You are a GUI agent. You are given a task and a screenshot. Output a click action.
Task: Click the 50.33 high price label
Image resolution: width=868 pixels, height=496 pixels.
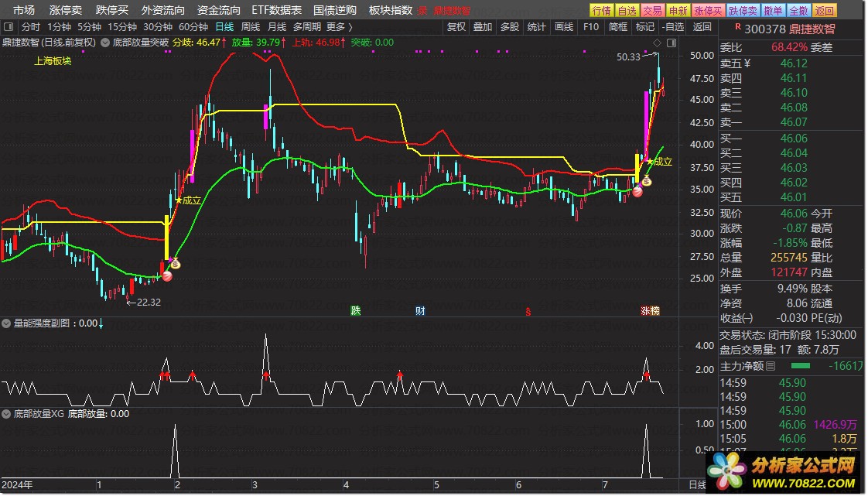628,57
